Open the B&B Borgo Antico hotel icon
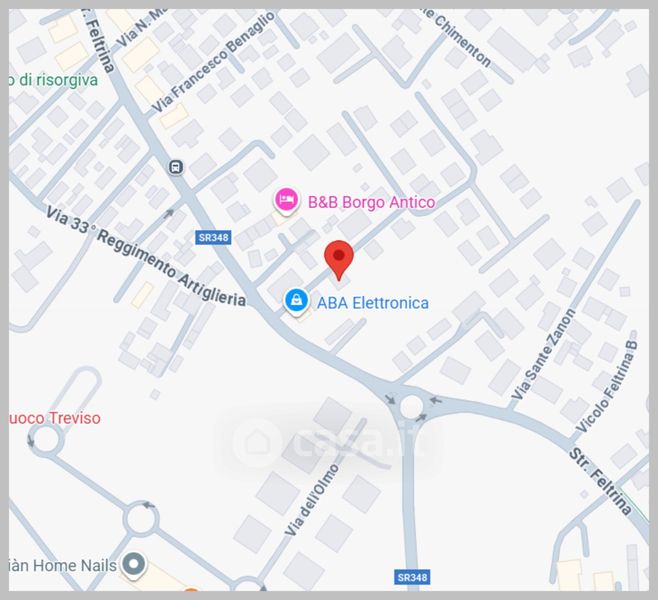Image resolution: width=658 pixels, height=600 pixels. point(286,200)
